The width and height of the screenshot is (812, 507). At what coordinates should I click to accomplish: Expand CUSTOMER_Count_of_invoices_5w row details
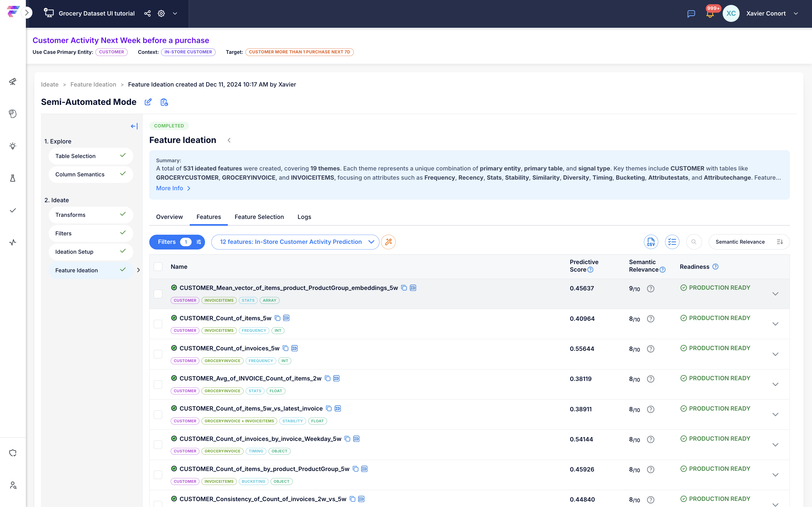[x=775, y=354]
